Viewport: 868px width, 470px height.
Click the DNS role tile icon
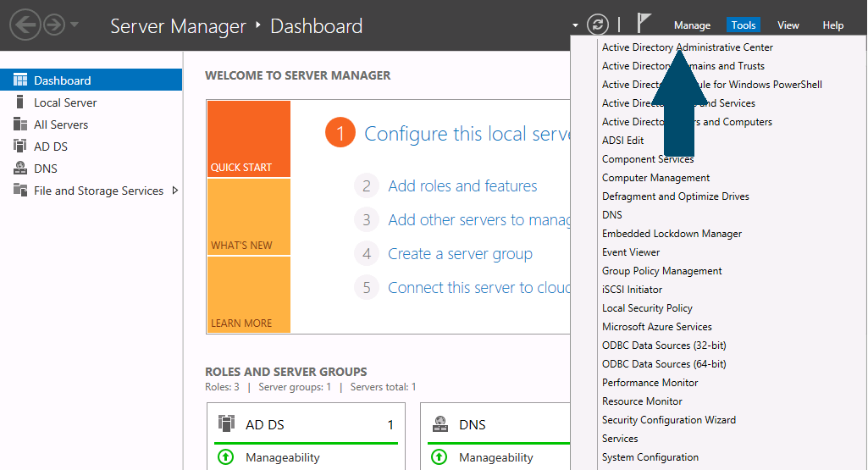(440, 424)
